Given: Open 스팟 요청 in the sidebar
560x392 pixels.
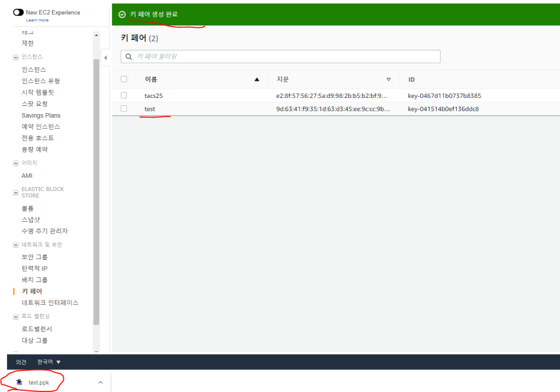Looking at the screenshot, I should pos(34,104).
